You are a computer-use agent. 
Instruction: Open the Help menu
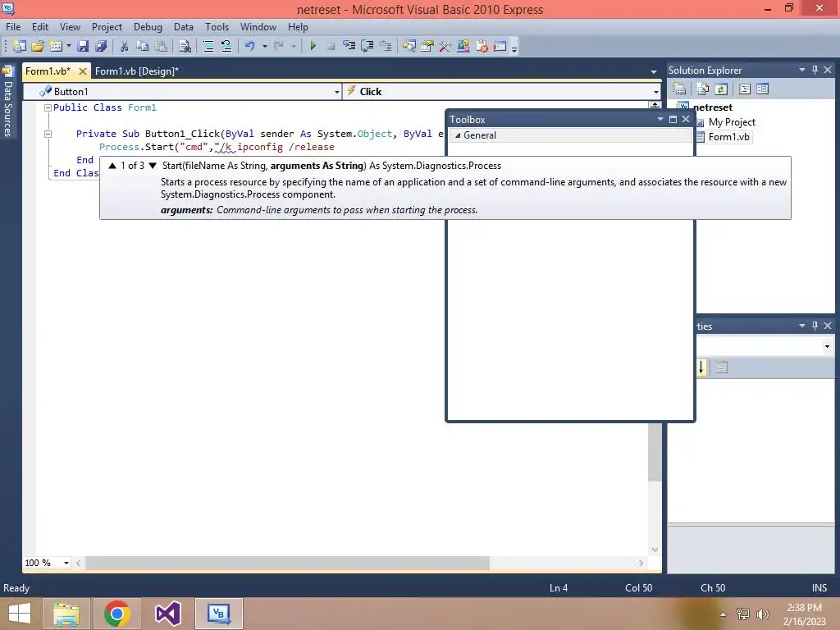tap(298, 27)
